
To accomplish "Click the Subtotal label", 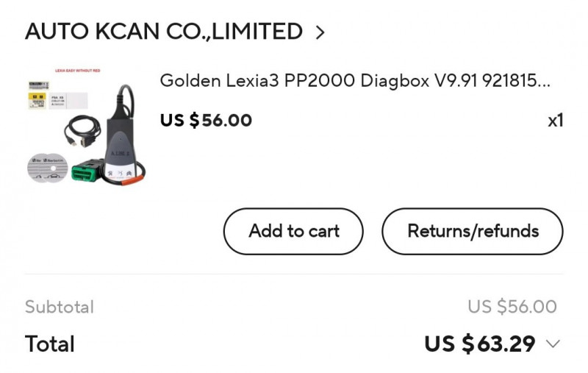I will [x=60, y=307].
